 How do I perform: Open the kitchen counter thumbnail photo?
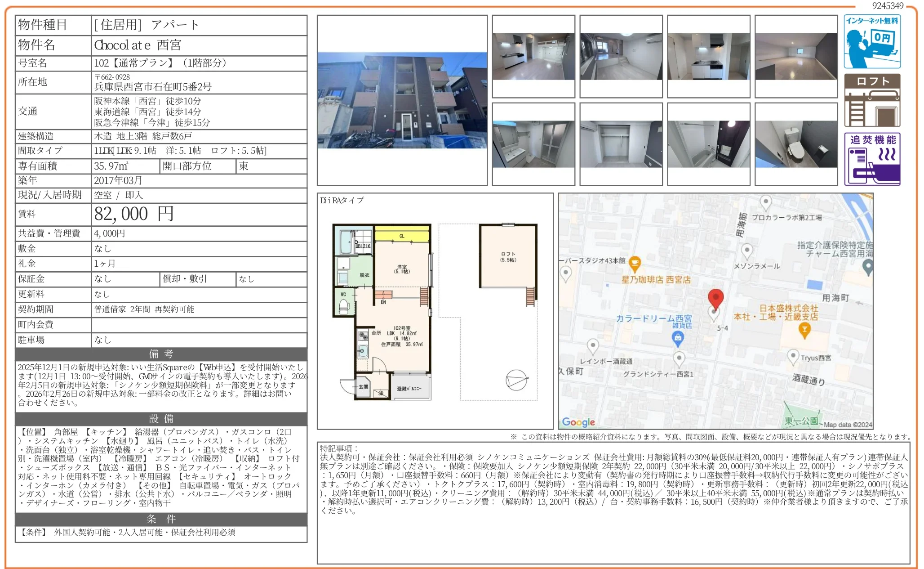(x=708, y=56)
